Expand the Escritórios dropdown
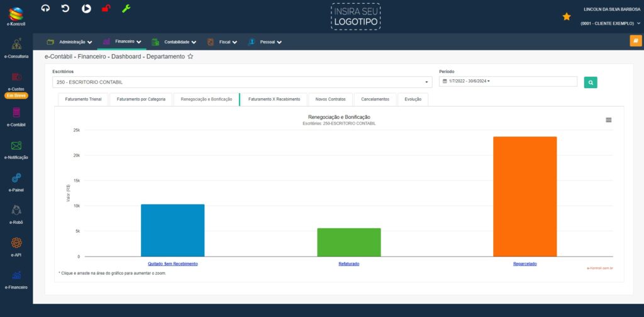This screenshot has height=317, width=644. coord(242,82)
